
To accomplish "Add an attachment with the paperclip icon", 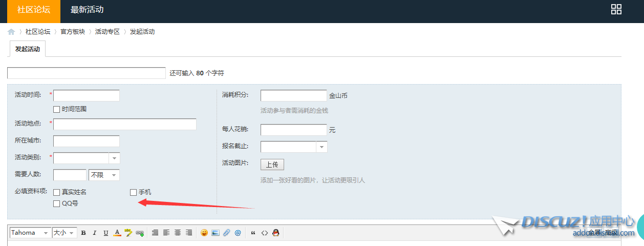I will (x=226, y=233).
